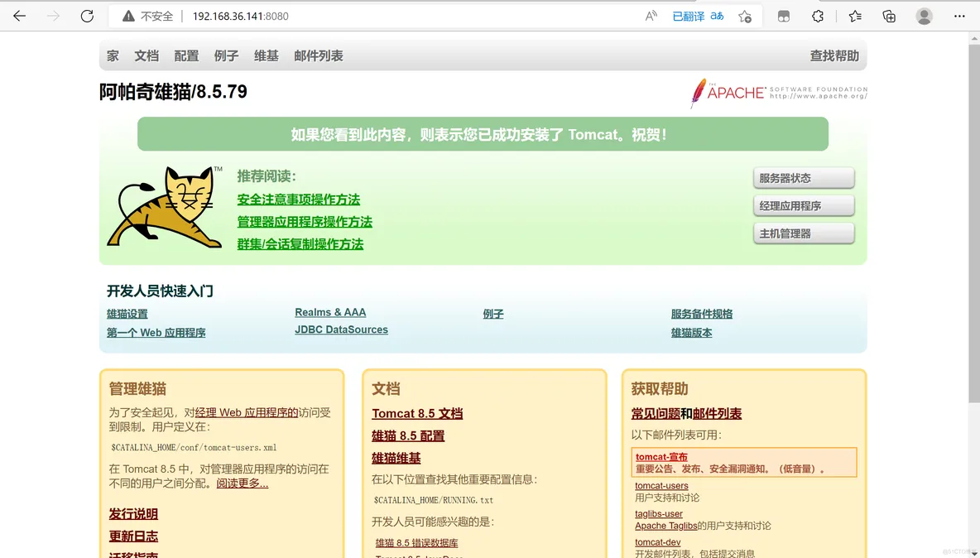Click the 已翻译 translated label
The image size is (980, 558).
coord(688,17)
